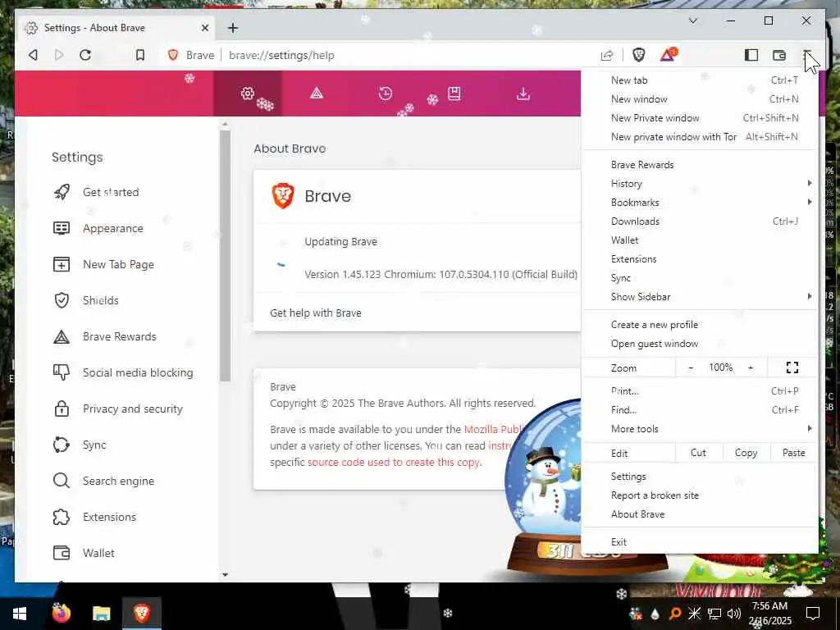Click the settings sidebar scrollbar
Screen dimensions: 840x630
[225, 256]
